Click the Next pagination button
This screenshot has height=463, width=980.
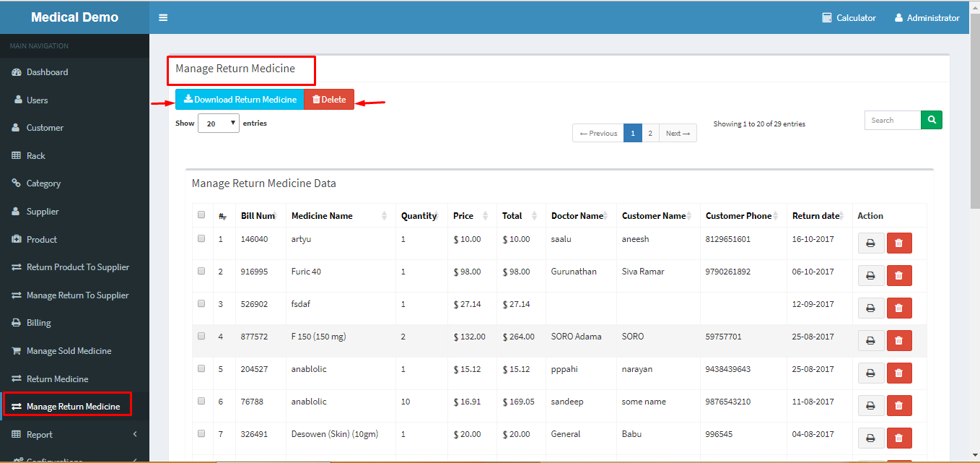coord(678,133)
